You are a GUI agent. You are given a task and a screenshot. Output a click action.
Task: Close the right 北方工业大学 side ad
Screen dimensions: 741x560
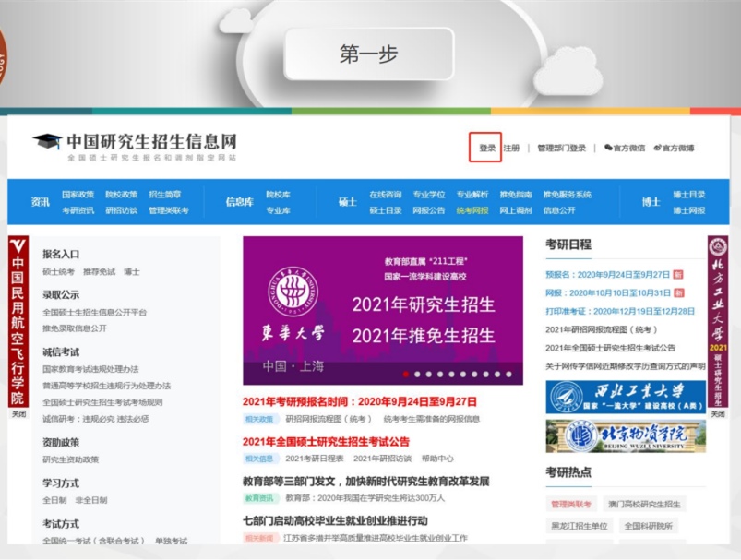(717, 414)
